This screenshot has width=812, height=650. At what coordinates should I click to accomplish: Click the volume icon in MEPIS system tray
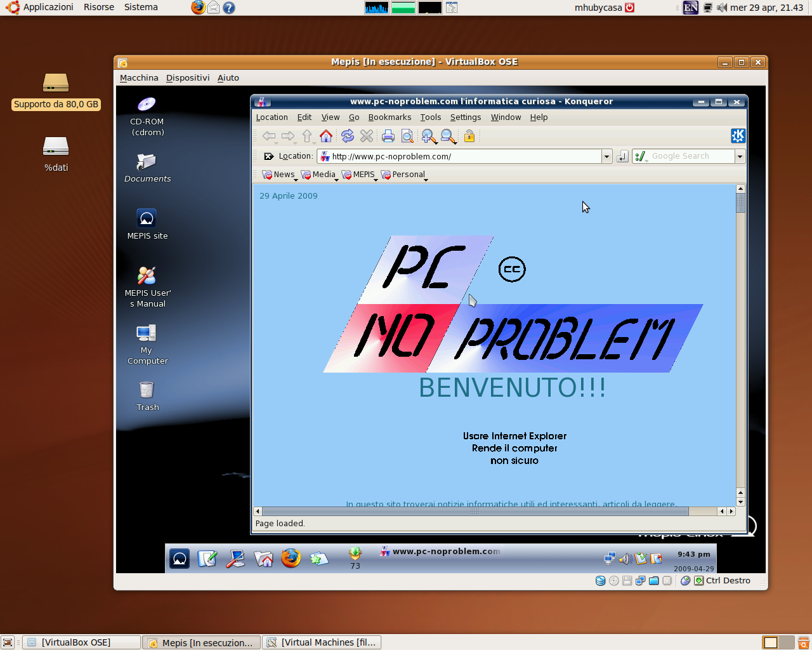(x=625, y=559)
